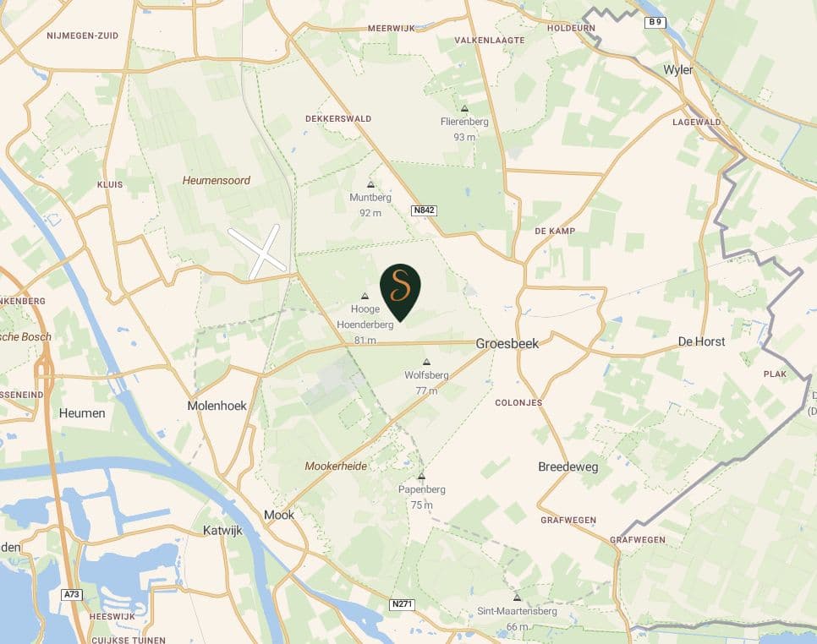Select the Groesbeek town label
Viewport: 817px width, 644px height.
507,344
